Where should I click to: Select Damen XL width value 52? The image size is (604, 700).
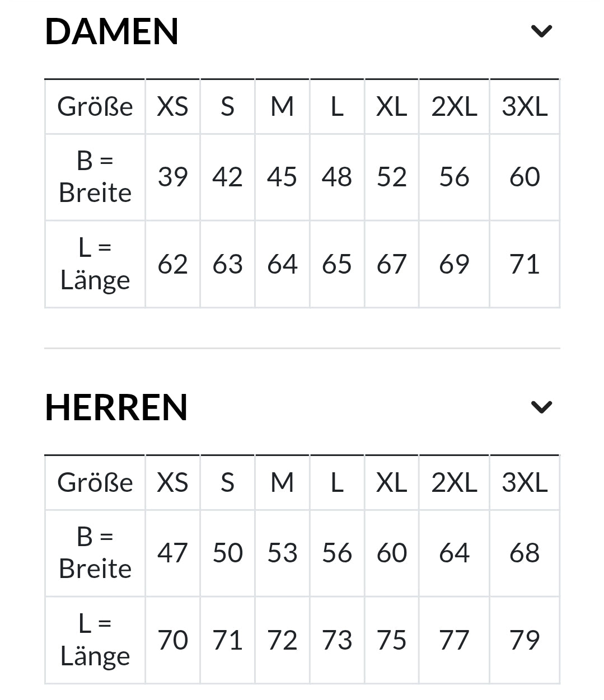pyautogui.click(x=391, y=177)
